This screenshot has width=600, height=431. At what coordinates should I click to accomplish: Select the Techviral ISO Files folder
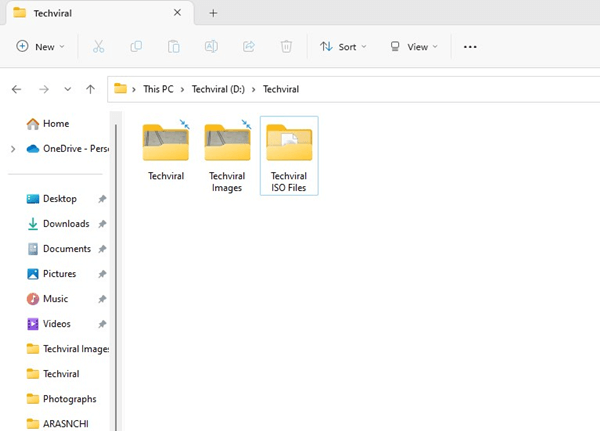289,155
